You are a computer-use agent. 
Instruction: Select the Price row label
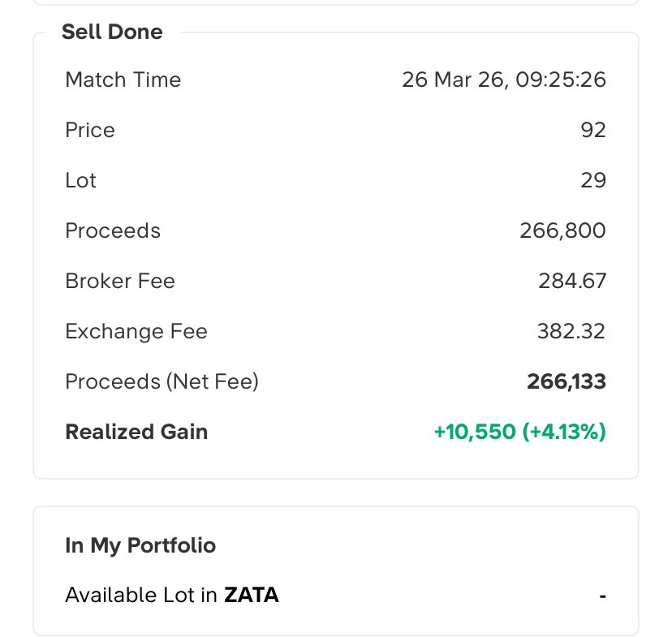point(90,131)
